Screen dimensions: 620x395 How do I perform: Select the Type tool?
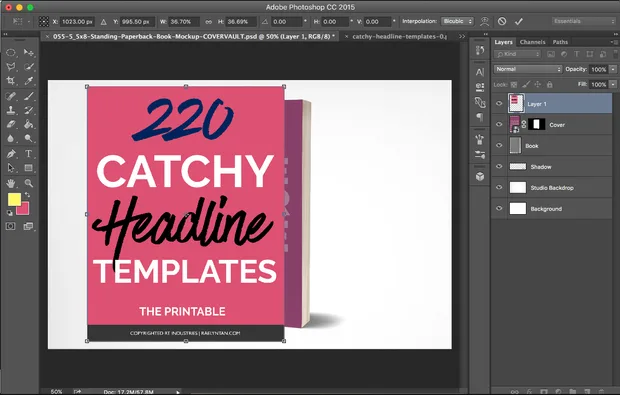(x=28, y=153)
